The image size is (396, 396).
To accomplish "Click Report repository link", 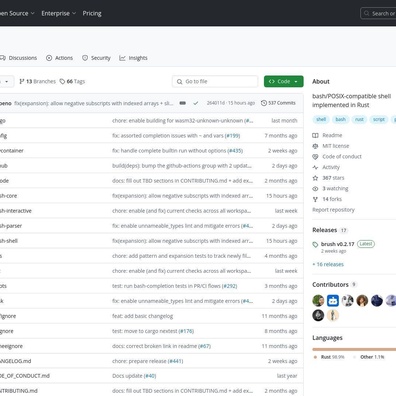I will click(333, 210).
